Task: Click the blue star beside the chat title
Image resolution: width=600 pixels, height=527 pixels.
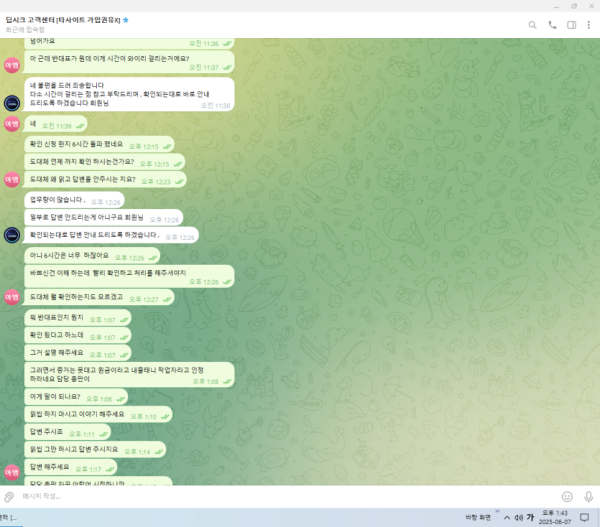Action: (x=126, y=20)
